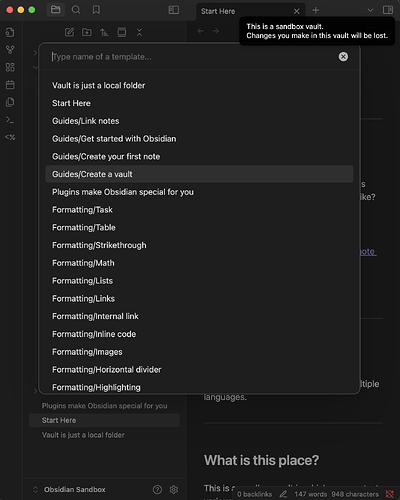Open canvas icon in left ribbon

[x=10, y=67]
